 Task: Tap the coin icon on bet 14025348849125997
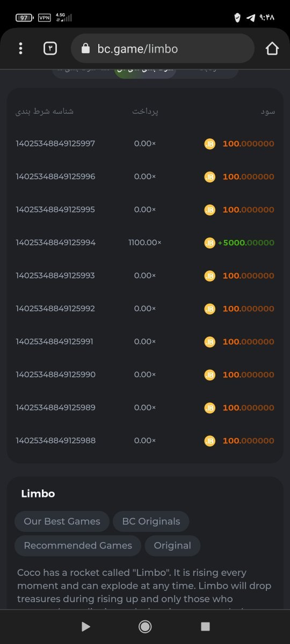(210, 144)
